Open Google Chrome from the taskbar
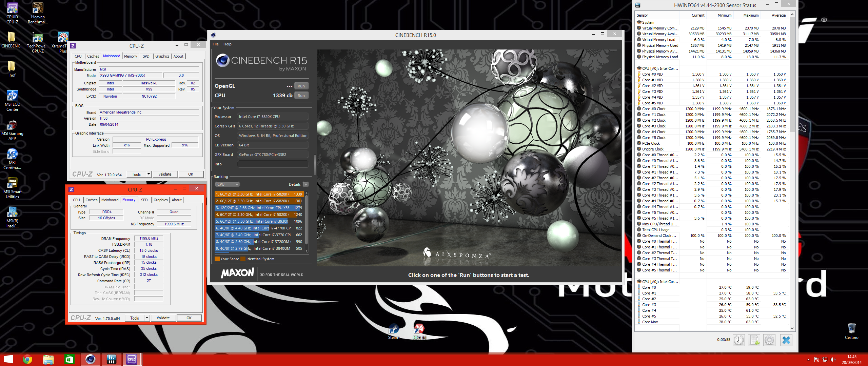Screen dimensions: 868x366 27,359
